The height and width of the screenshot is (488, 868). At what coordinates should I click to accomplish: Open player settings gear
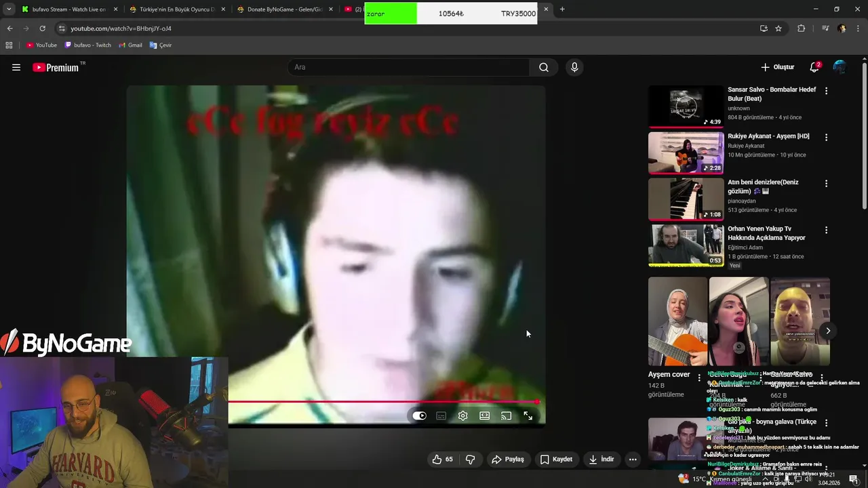pyautogui.click(x=463, y=416)
